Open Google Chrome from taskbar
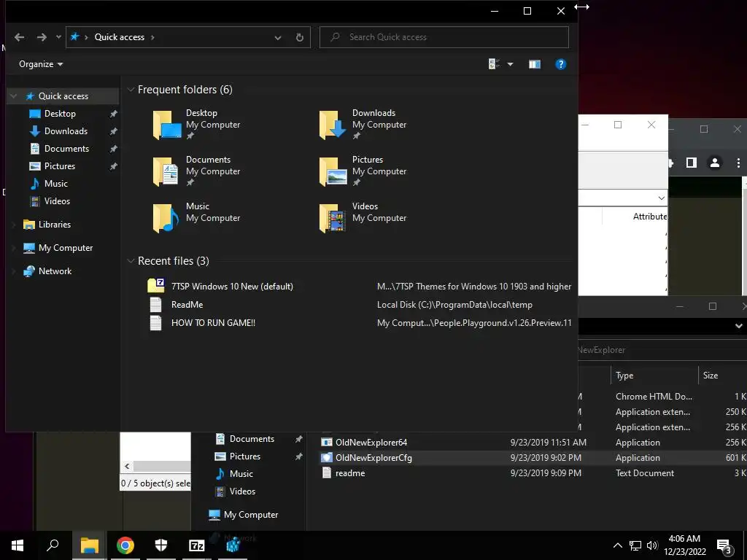The image size is (747, 560). click(125, 545)
